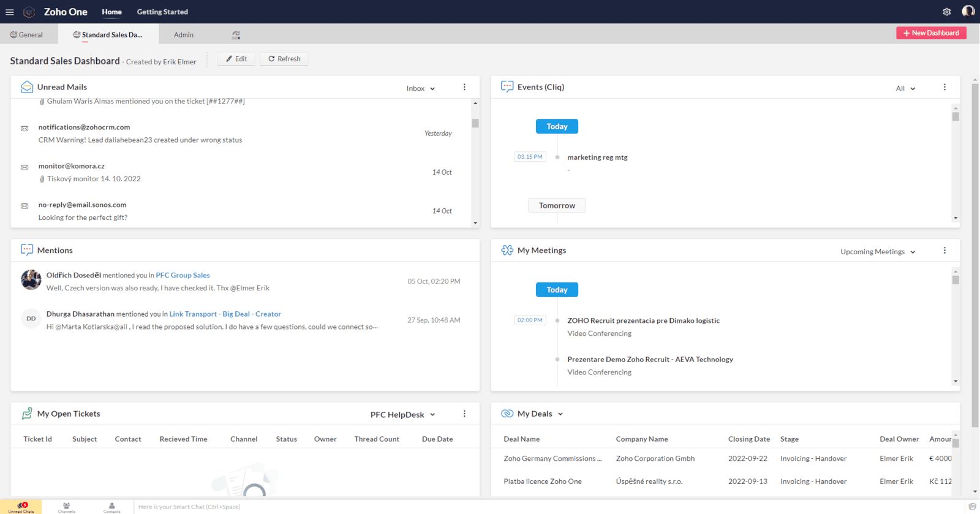Image resolution: width=980 pixels, height=514 pixels.
Task: Open the CRM Warning mail from notifications@zohocrm.com
Action: pyautogui.click(x=140, y=140)
